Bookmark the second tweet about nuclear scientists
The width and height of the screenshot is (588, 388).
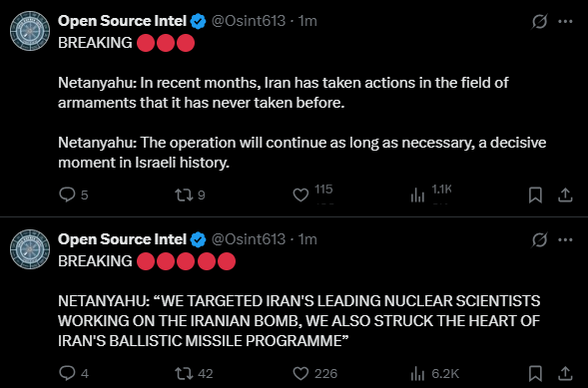click(535, 373)
